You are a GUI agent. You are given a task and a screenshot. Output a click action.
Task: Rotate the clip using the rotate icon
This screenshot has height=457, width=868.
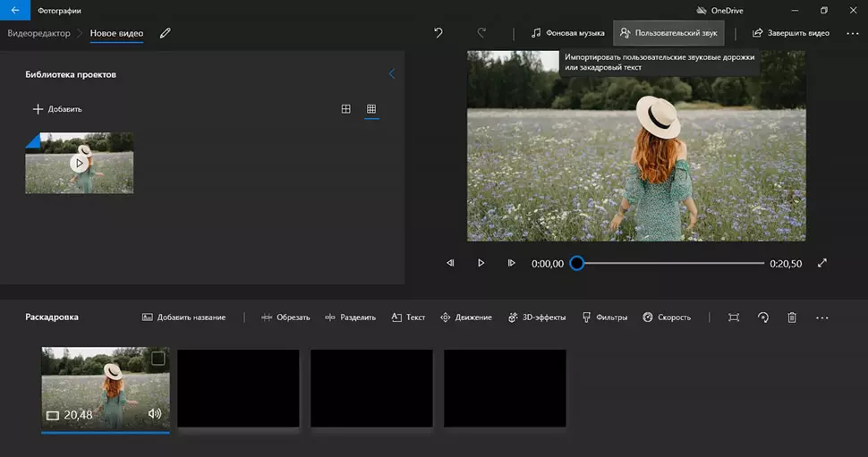coord(763,317)
